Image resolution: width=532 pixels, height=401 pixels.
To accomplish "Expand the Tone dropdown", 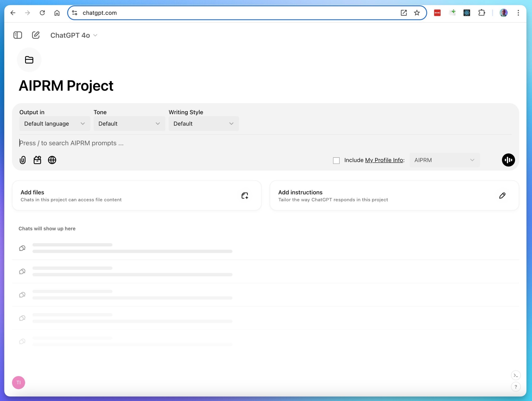I will click(x=129, y=124).
